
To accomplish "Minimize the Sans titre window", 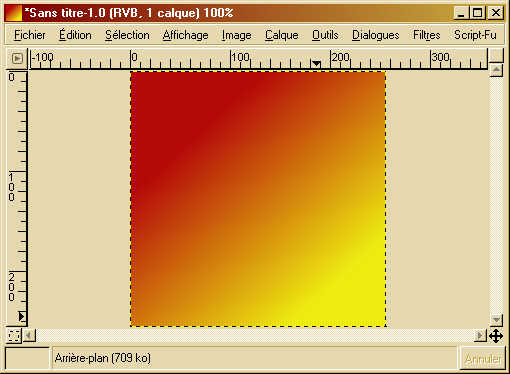I will 461,13.
